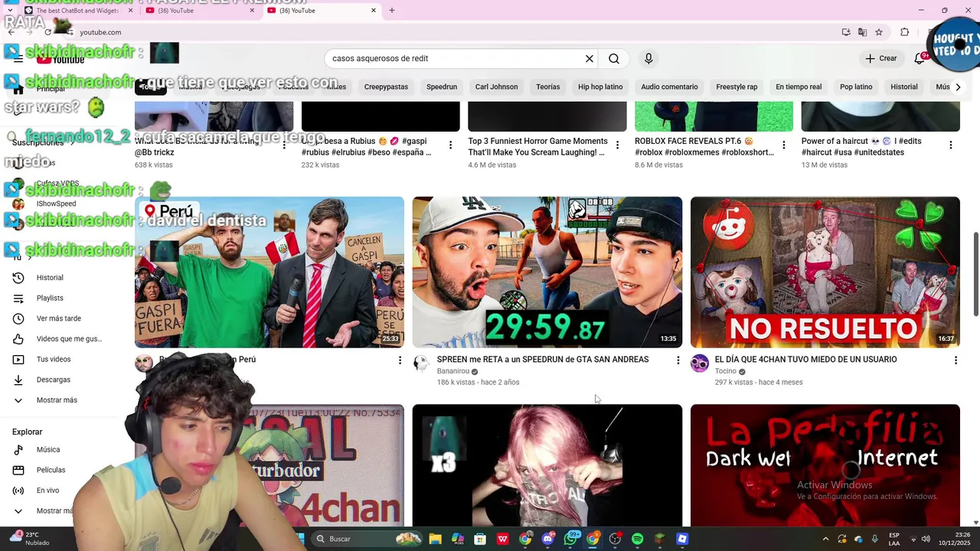Screen dimensions: 980x551
Task: Select the Hip hop latino chip
Action: point(600,87)
